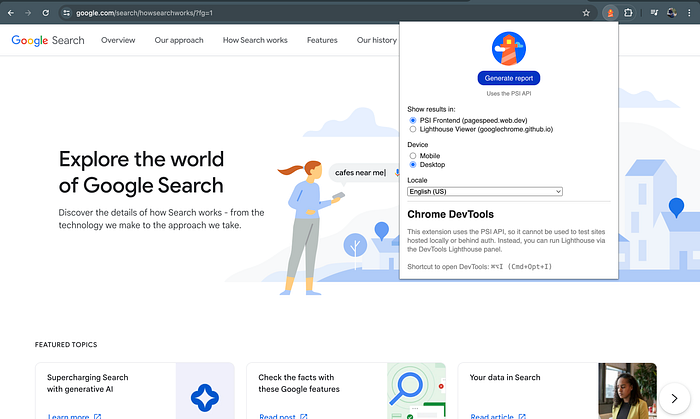Click the Lighthouse extension icon in toolbar
700x419 pixels.
click(610, 13)
